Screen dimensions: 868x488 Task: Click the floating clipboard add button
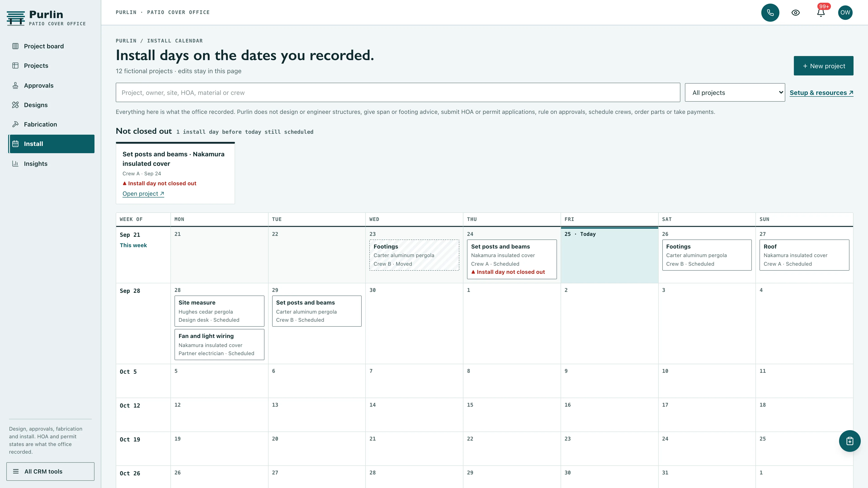click(849, 441)
